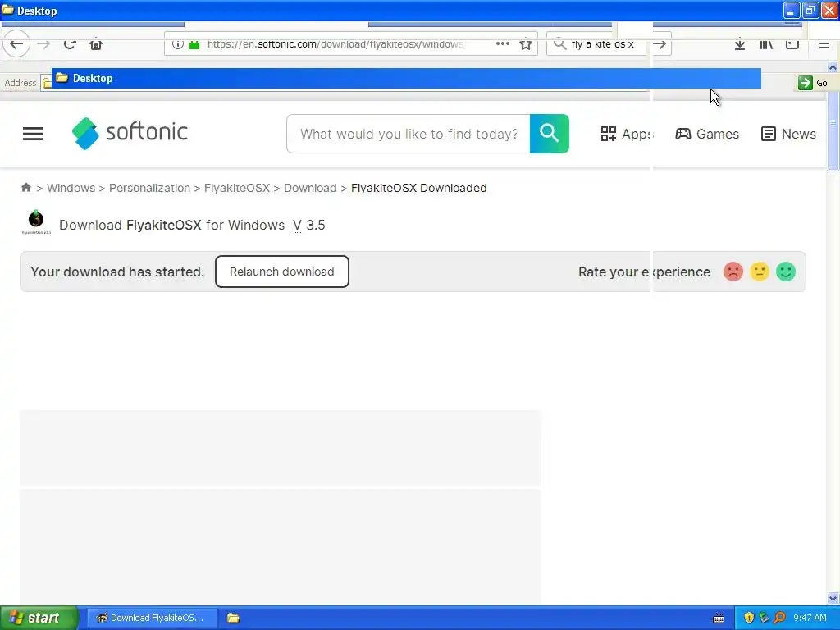Click the vertical scrollbar up arrow
Image resolution: width=840 pixels, height=630 pixels.
coord(833,67)
